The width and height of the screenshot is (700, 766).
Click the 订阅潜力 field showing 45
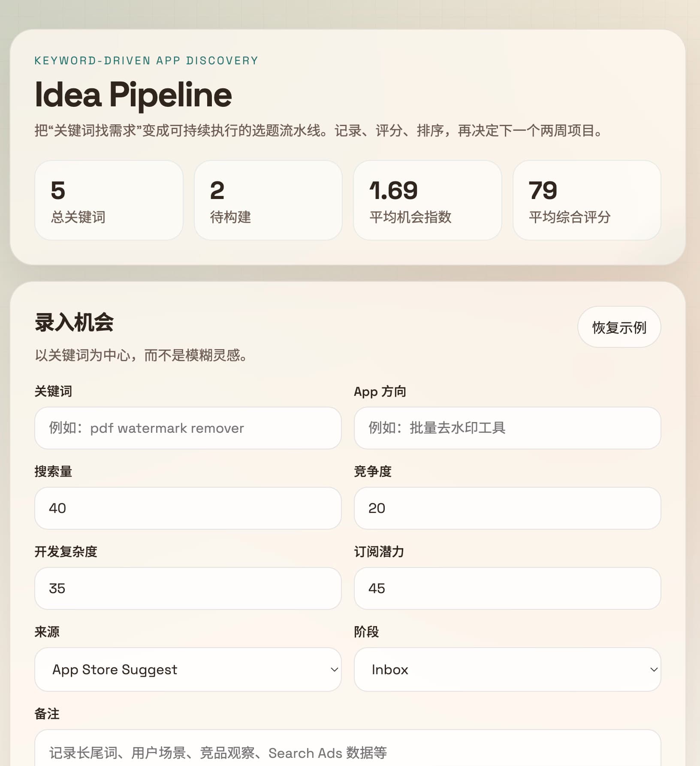click(x=507, y=588)
